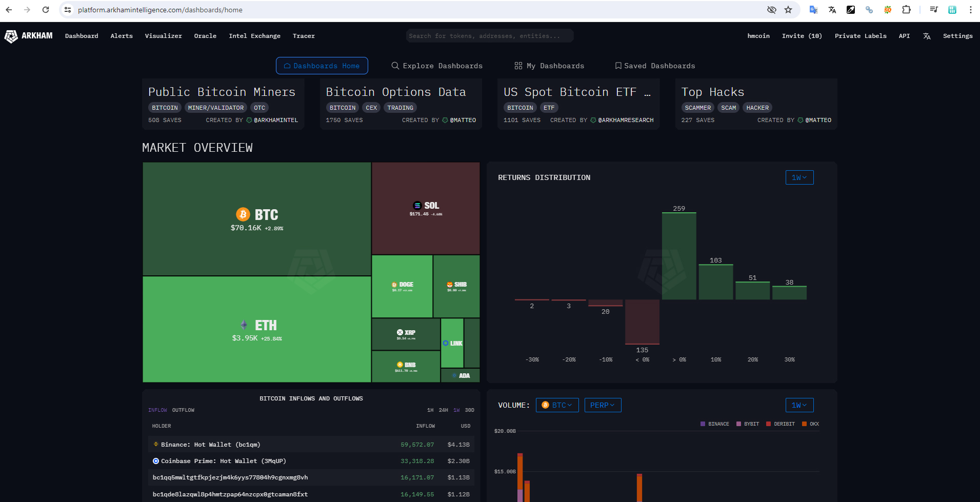
Task: Toggle OKX legend color swatch
Action: point(804,424)
